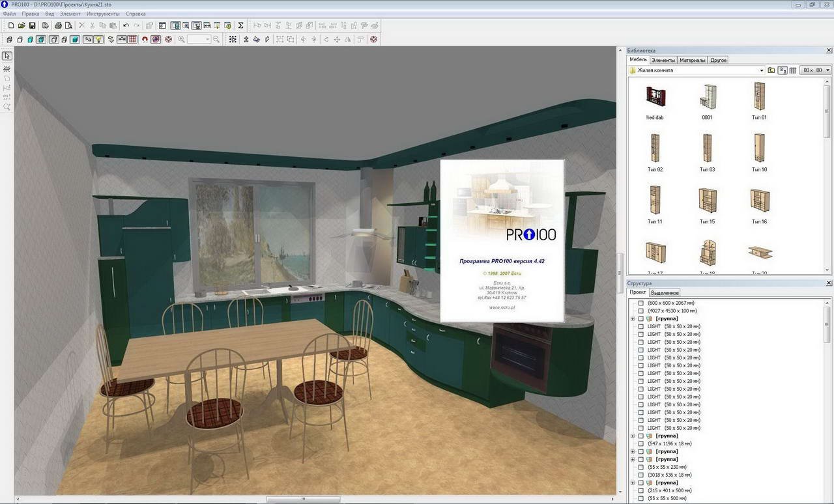
Task: Tick the checkbox of (547 x 1196 x 18 мм)
Action: (x=640, y=443)
